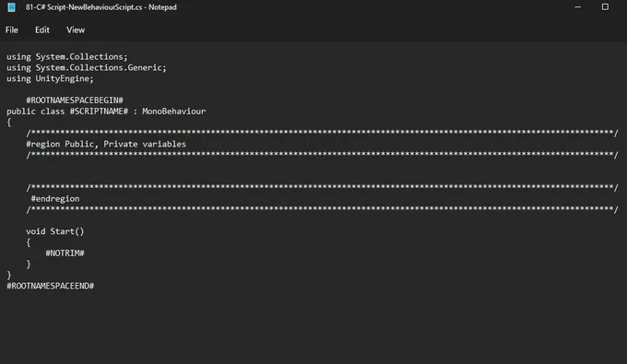Click the asterisk comment line above '#region'

click(323, 133)
